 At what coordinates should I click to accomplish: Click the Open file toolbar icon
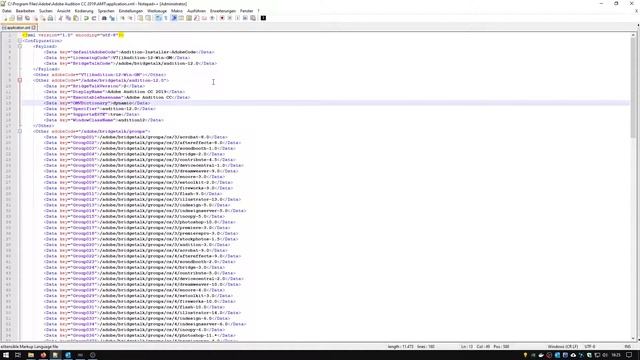(12, 18)
